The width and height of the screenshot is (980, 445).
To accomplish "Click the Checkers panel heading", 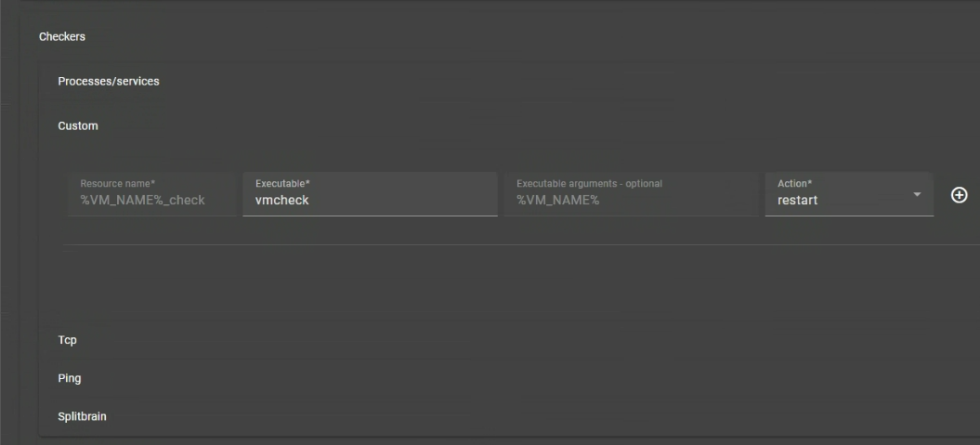I will (x=62, y=37).
